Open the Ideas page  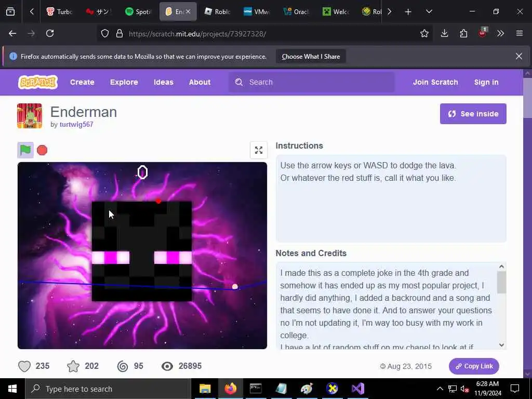164,82
